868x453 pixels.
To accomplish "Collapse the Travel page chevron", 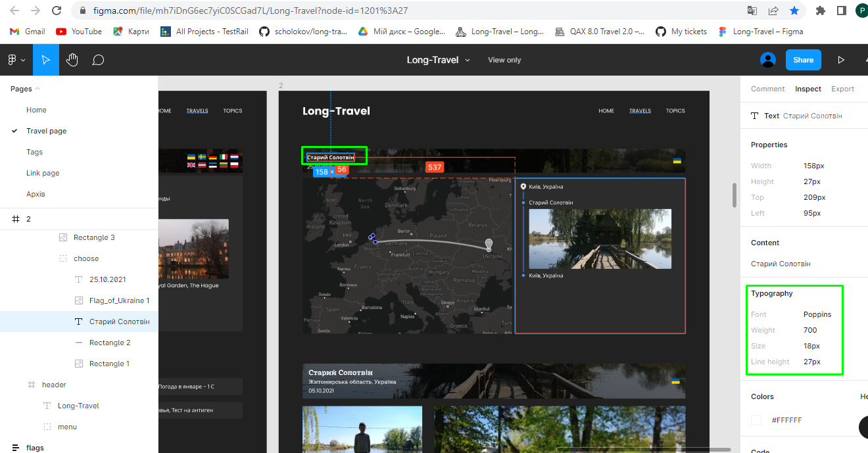I will point(14,131).
